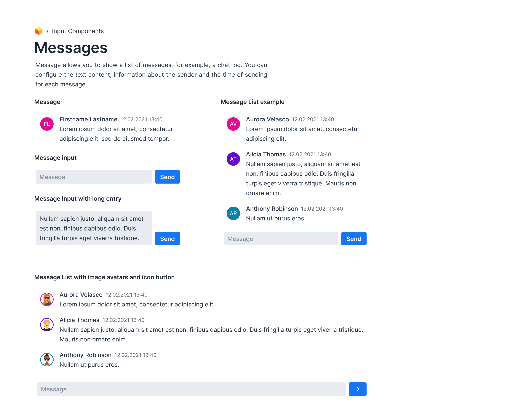Click the teal AR initials avatar
The width and height of the screenshot is (521, 420).
click(x=233, y=213)
